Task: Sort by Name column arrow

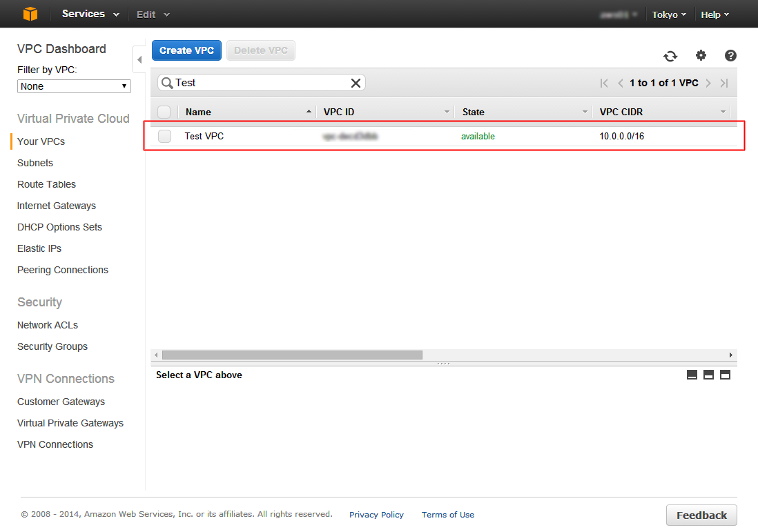Action: click(x=309, y=112)
